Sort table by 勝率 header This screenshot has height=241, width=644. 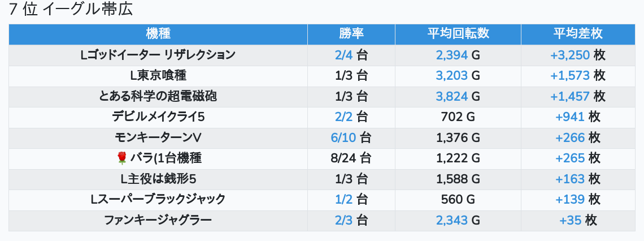(351, 34)
